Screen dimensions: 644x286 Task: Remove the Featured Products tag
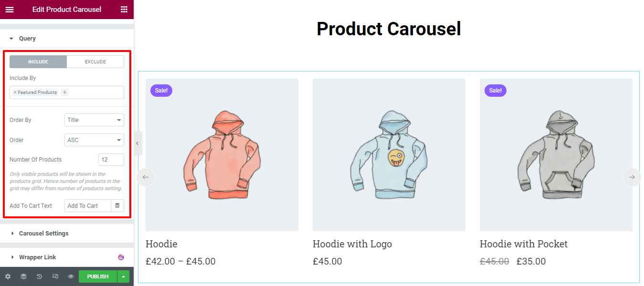15,92
